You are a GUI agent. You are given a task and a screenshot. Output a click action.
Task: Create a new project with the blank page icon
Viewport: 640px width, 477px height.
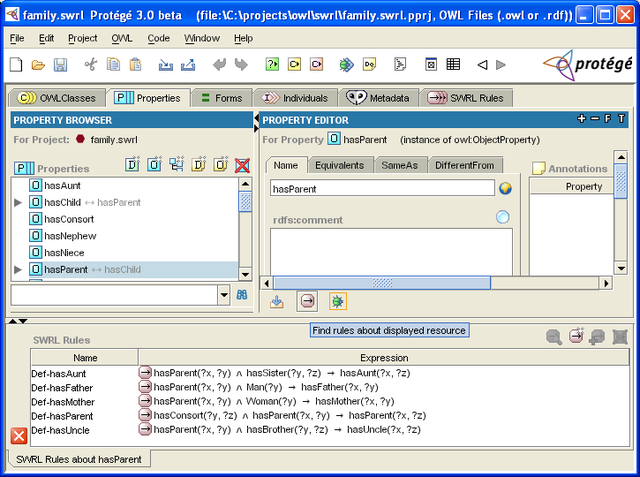[16, 64]
